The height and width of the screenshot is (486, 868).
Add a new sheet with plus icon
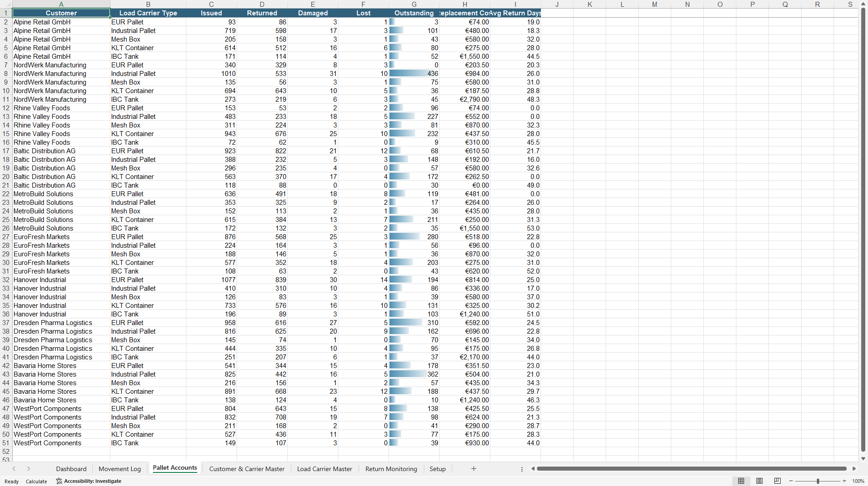pyautogui.click(x=474, y=469)
